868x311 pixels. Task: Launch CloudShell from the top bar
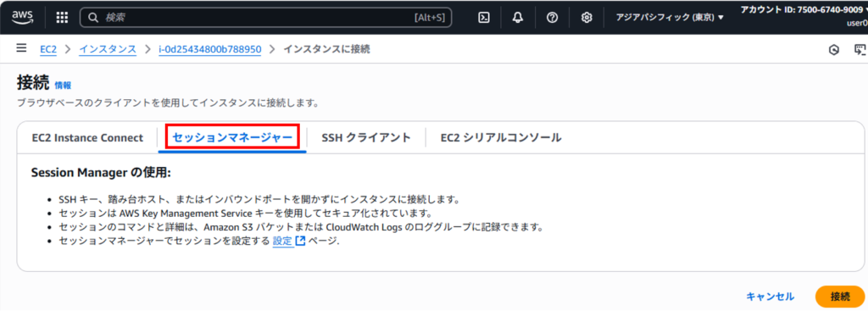tap(483, 17)
